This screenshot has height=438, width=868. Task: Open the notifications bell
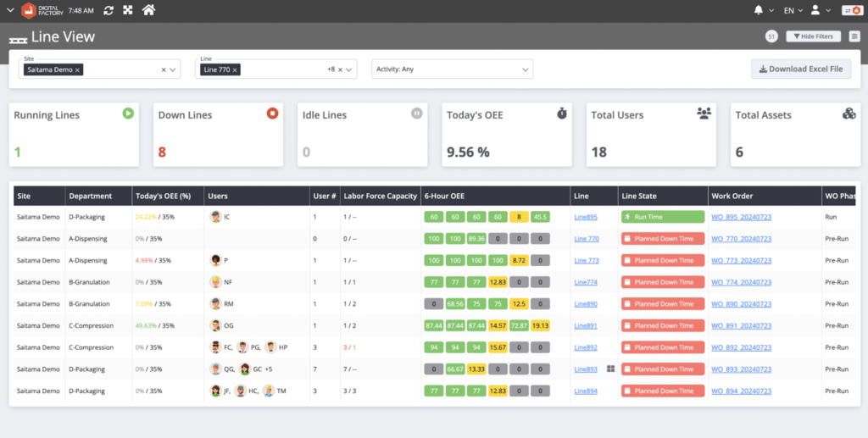(758, 10)
